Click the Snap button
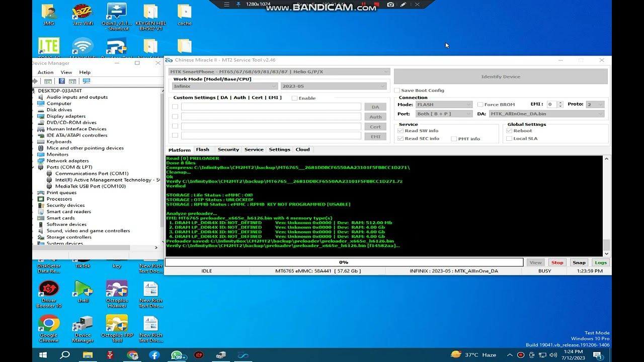 (x=579, y=262)
